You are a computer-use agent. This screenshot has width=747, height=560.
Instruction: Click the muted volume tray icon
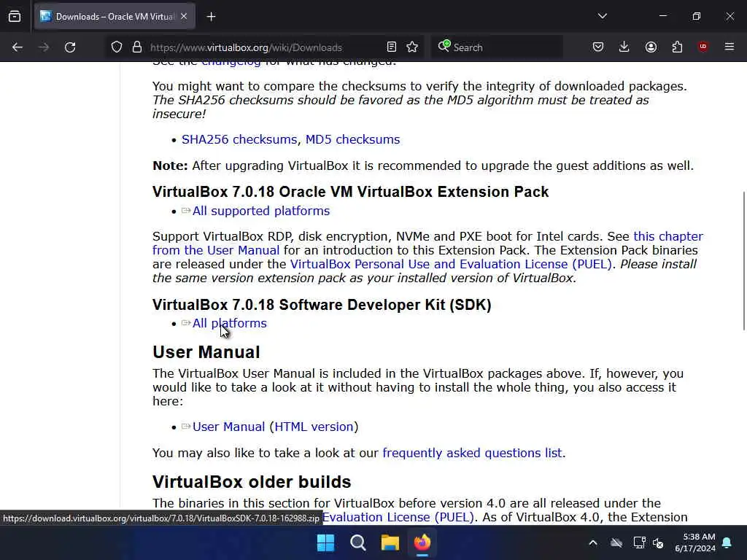(659, 542)
